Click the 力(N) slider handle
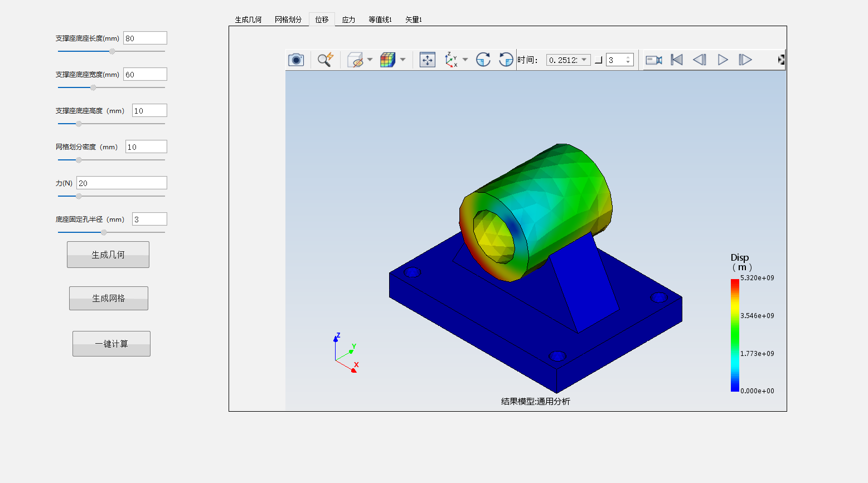Screen dimensions: 868x483 click(x=79, y=196)
